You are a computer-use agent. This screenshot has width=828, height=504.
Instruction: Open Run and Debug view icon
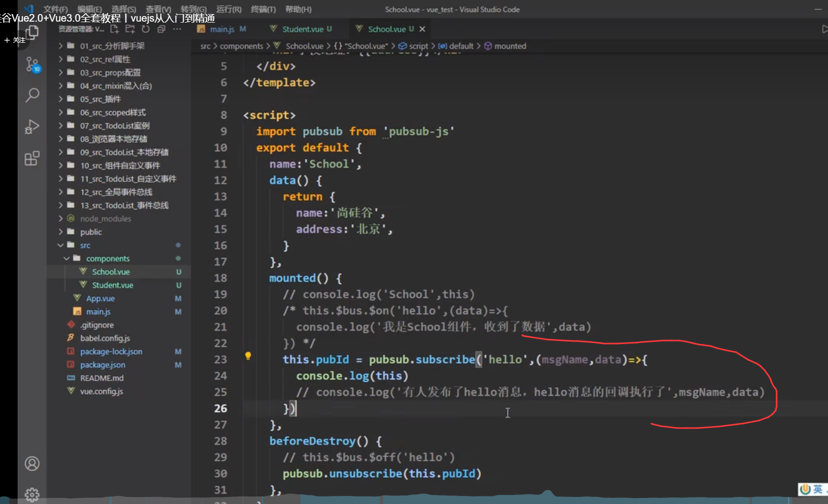pyautogui.click(x=32, y=127)
